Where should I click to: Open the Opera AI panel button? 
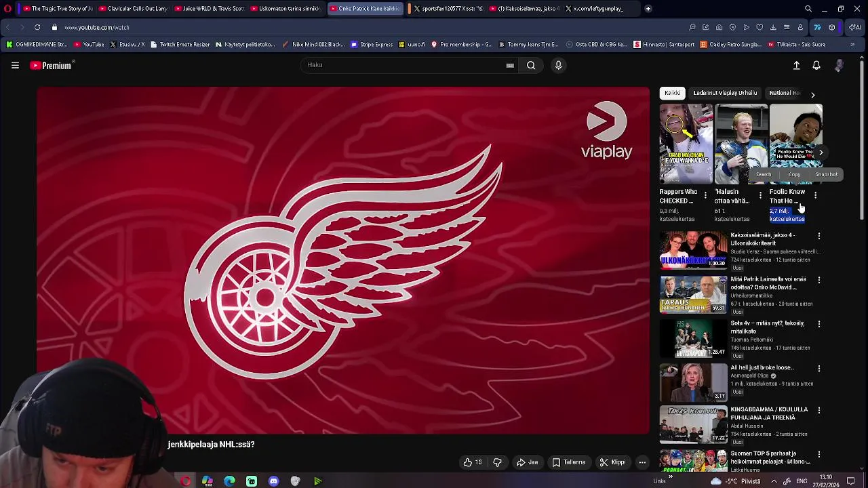coord(856,27)
